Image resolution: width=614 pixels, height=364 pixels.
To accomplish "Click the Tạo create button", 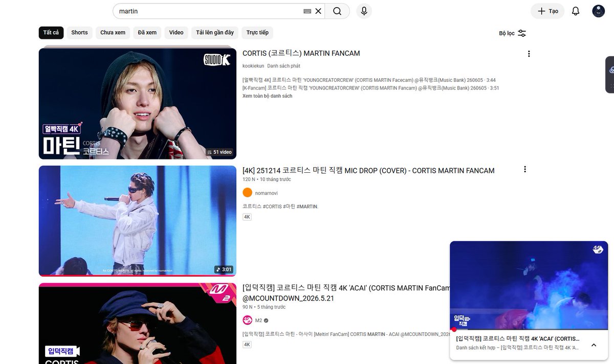I will 547,11.
